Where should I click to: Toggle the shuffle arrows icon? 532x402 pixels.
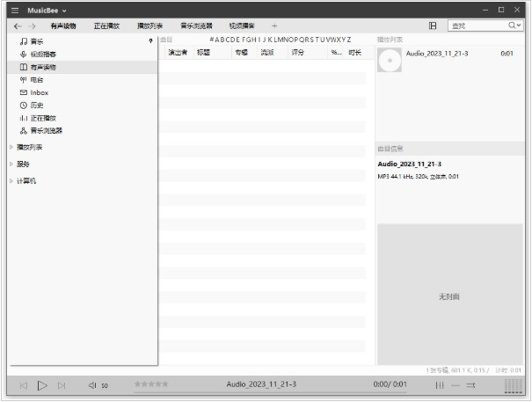(x=470, y=385)
